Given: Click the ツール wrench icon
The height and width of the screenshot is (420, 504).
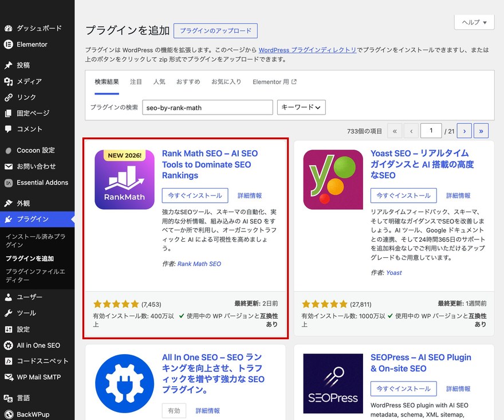Looking at the screenshot, I should pyautogui.click(x=9, y=313).
